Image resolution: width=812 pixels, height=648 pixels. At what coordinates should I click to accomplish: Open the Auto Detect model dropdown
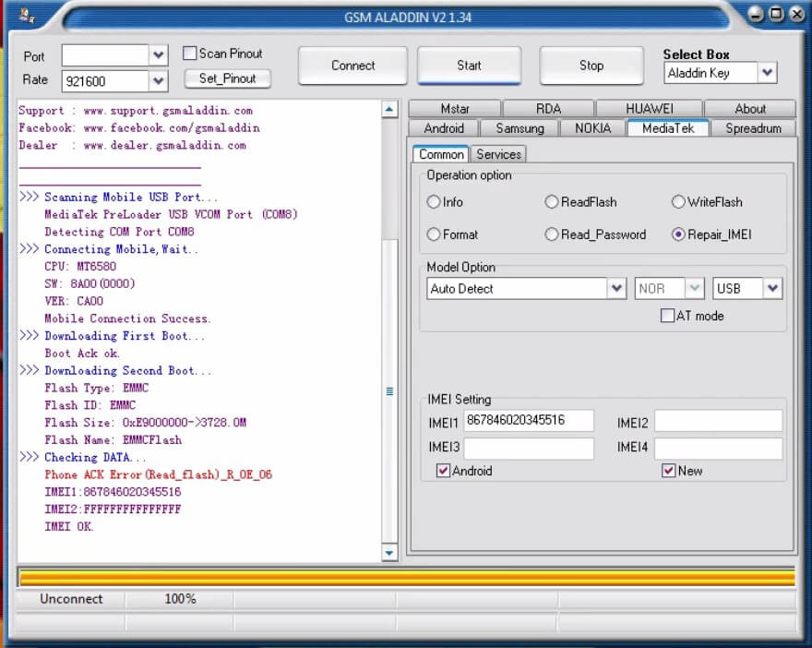(615, 288)
